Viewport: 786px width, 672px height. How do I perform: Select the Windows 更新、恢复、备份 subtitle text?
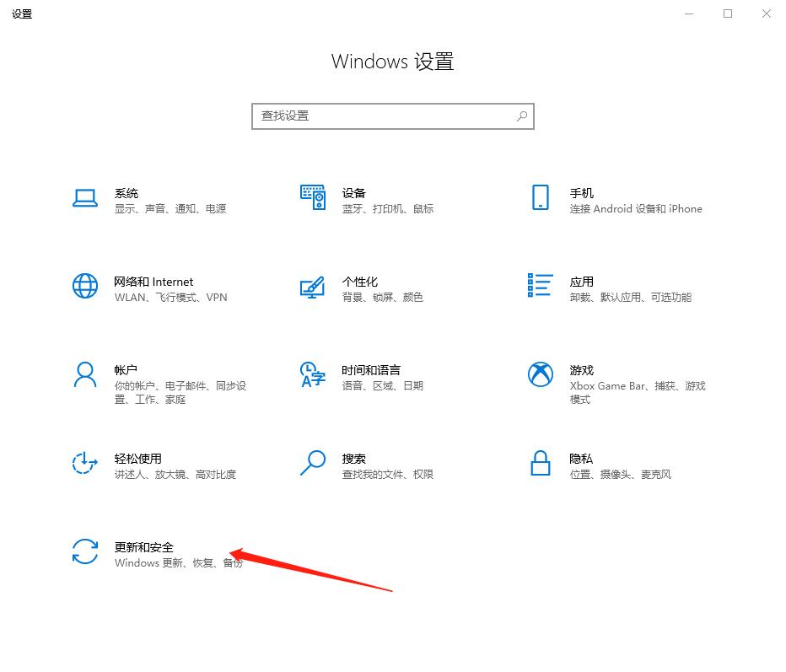[x=179, y=563]
